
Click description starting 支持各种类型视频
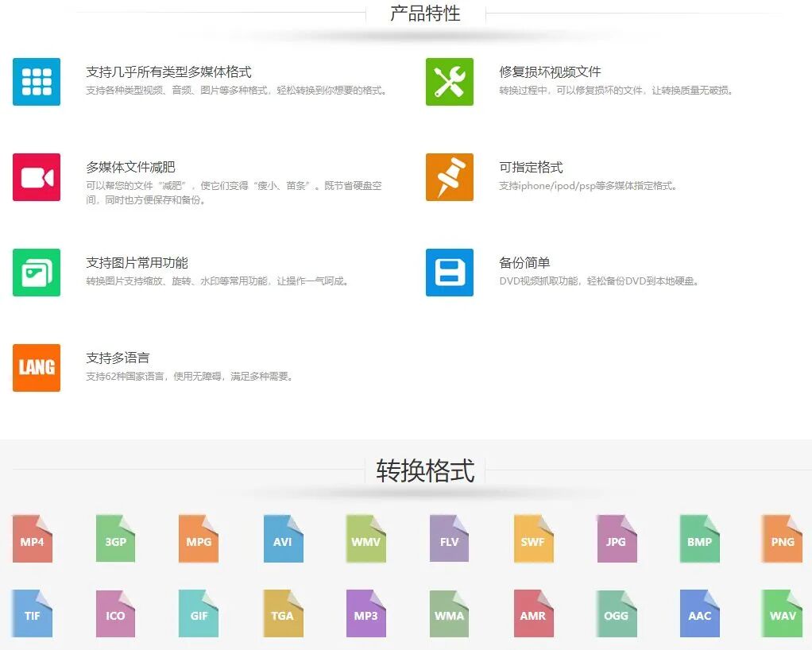(x=237, y=90)
